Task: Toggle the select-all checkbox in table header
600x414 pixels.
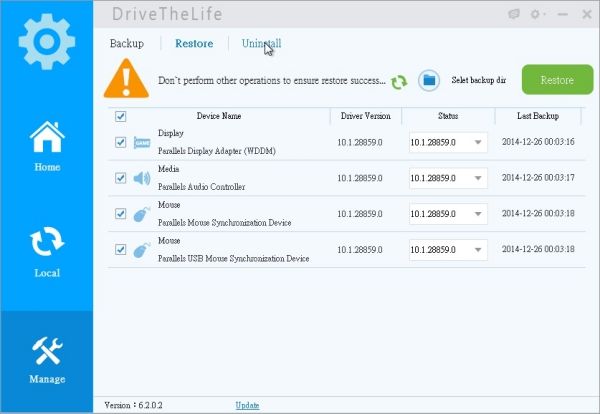Action: pyautogui.click(x=121, y=117)
